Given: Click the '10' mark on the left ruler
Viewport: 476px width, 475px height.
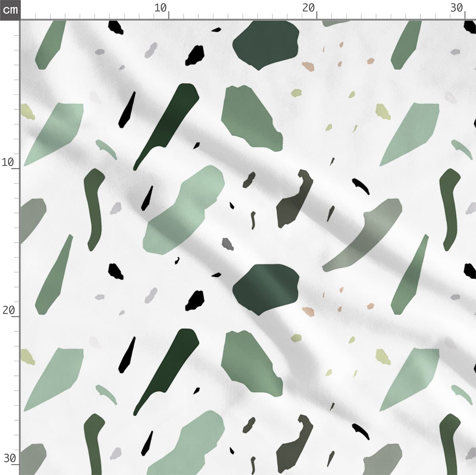Looking at the screenshot, I should pyautogui.click(x=8, y=162).
